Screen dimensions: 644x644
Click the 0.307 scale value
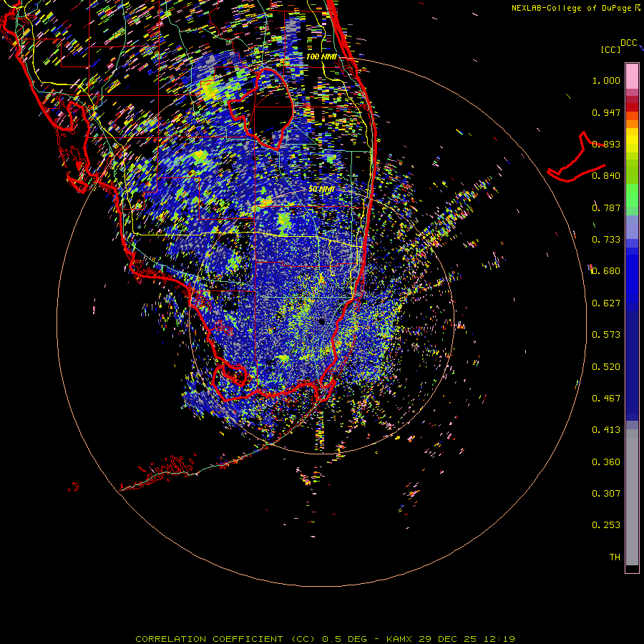tap(606, 493)
